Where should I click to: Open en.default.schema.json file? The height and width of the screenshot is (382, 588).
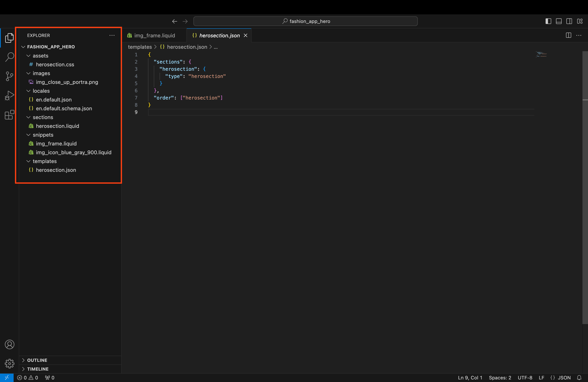[70, 108]
